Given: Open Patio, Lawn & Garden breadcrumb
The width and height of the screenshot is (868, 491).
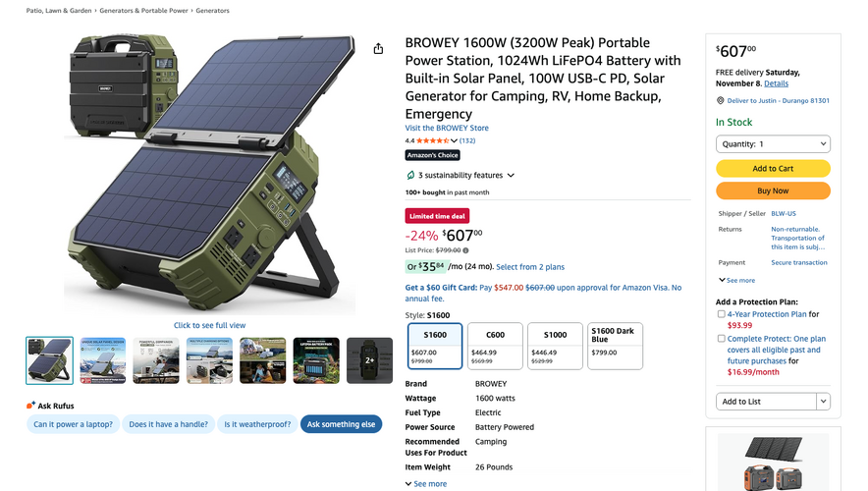Looking at the screenshot, I should click(59, 11).
